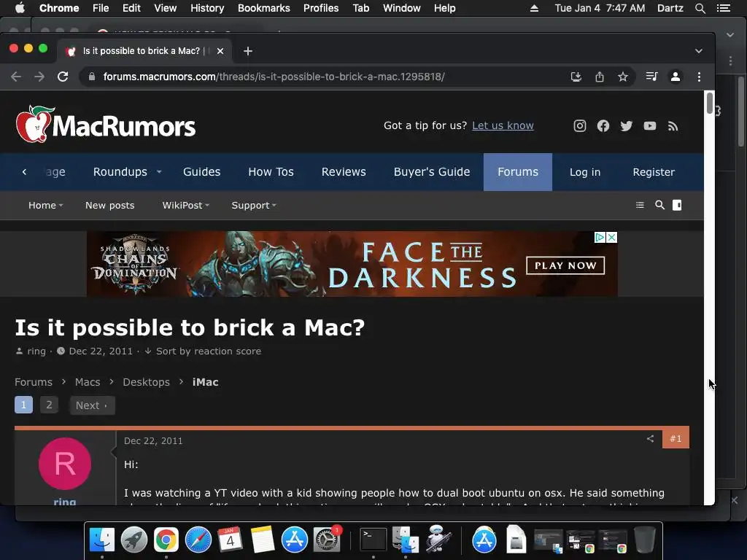Expand the WikiPost dropdown menu

point(186,205)
